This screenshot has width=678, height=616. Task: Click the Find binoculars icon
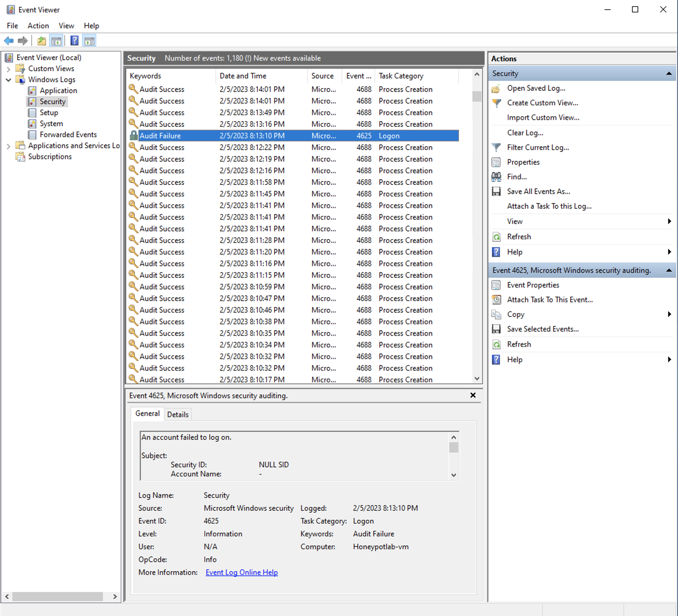[x=496, y=177]
